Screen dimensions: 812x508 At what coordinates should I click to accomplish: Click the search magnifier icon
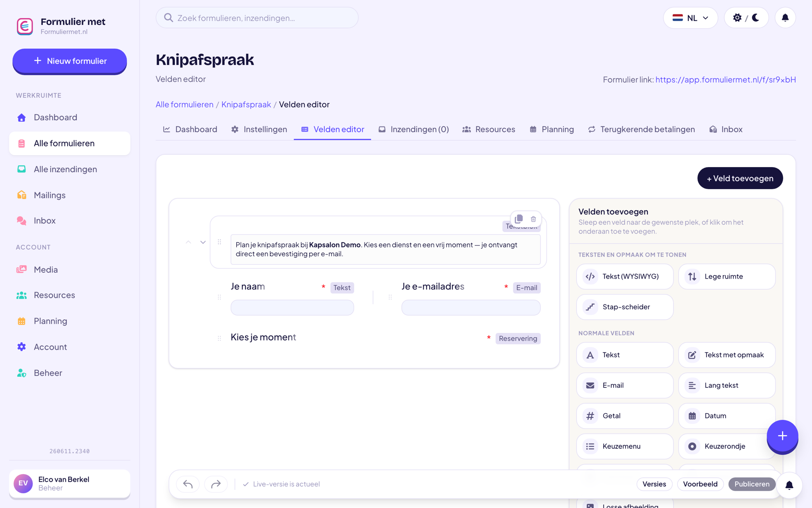pos(168,18)
